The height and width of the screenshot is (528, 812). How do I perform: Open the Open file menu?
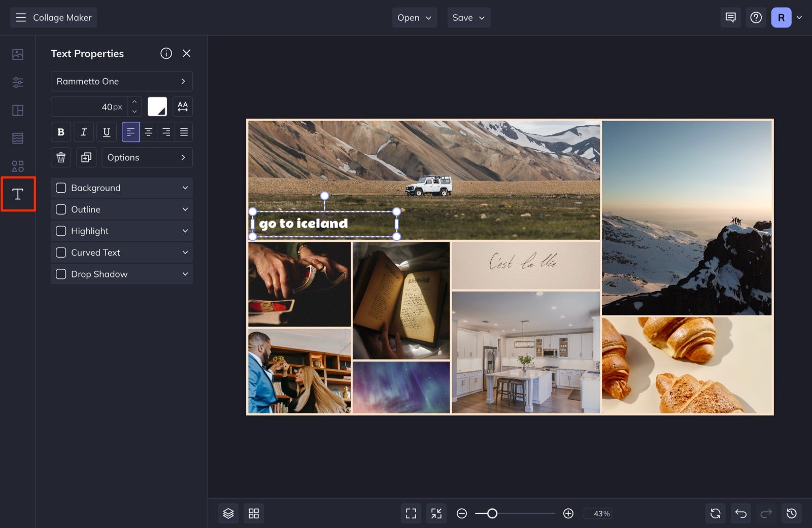tap(414, 17)
